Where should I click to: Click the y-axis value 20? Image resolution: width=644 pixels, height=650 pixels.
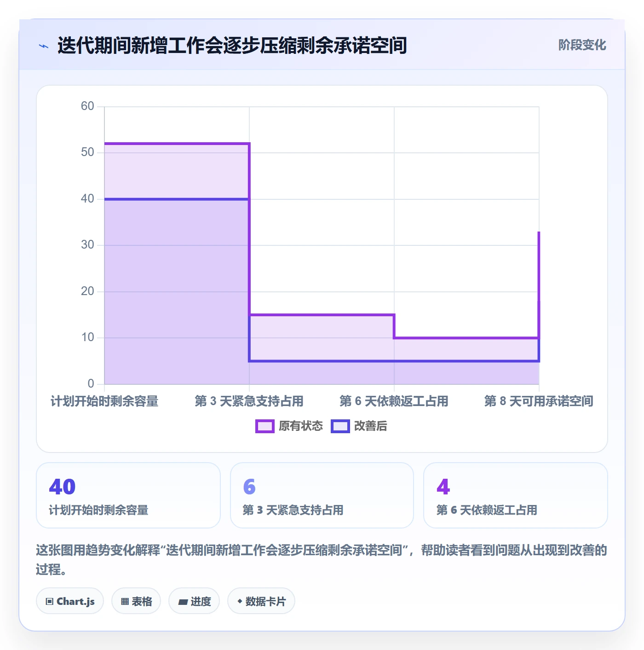pyautogui.click(x=87, y=291)
